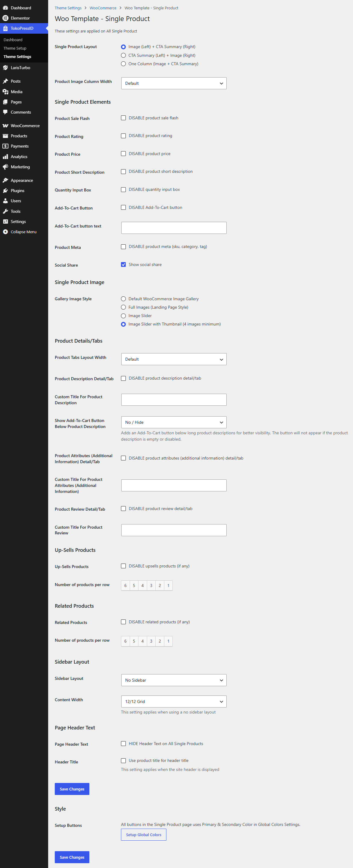Select Image (Left) + CTA Summary (Right) layout
Screen dimensions: 353x868
click(x=123, y=47)
